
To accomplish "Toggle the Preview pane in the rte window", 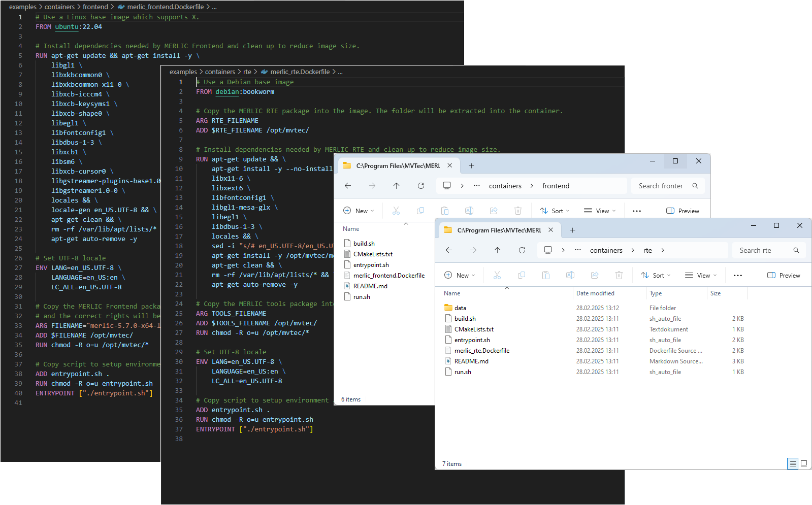I will tap(784, 275).
